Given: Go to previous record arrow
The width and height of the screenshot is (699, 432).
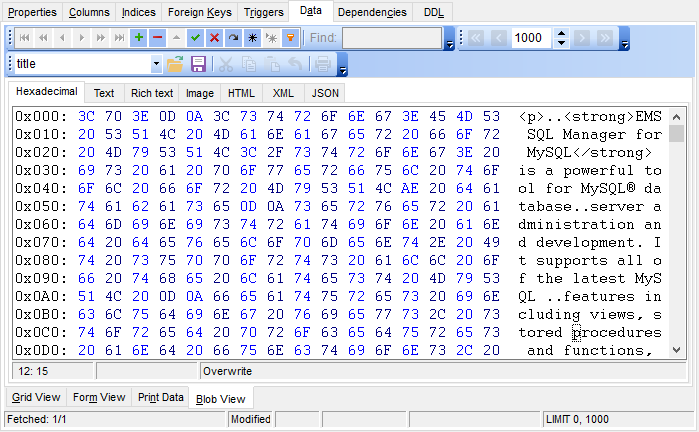Looking at the screenshot, I should pyautogui.click(x=62, y=38).
